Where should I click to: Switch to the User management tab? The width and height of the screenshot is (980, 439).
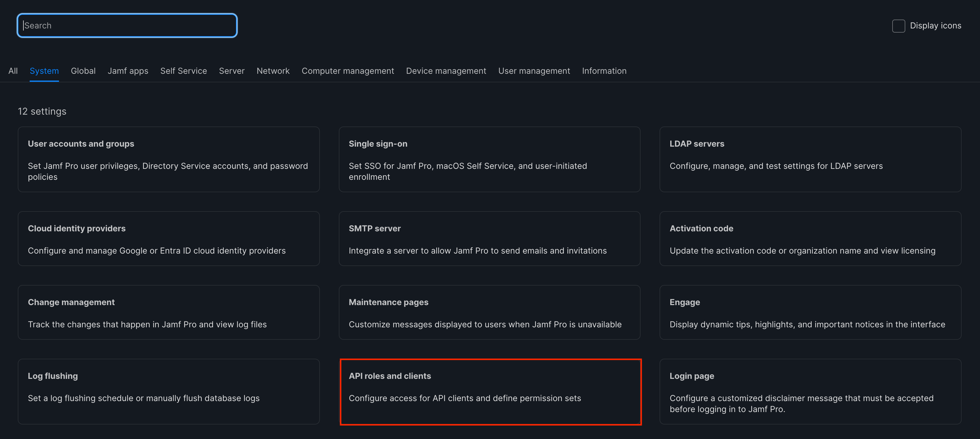click(534, 71)
